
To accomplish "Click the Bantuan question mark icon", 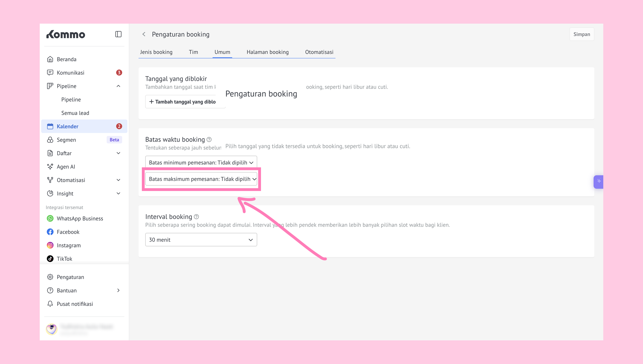I will click(50, 290).
